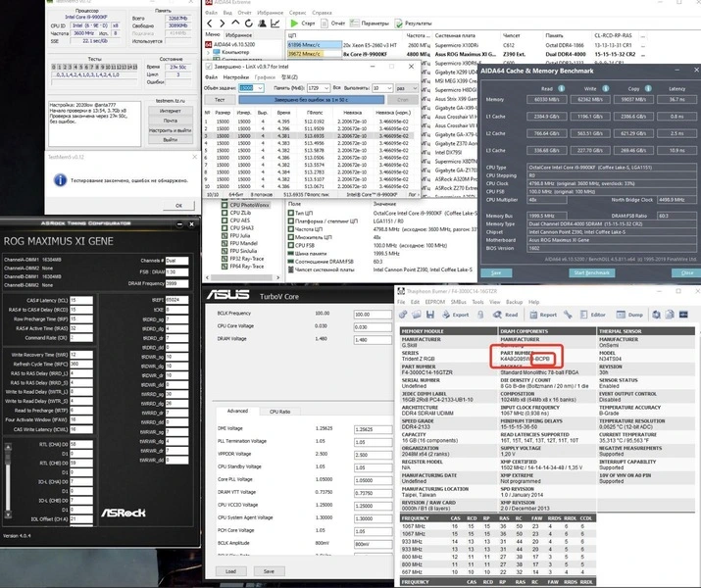701x588 pixels.
Task: Click AIDA64 up-level arrow icon
Action: click(235, 23)
